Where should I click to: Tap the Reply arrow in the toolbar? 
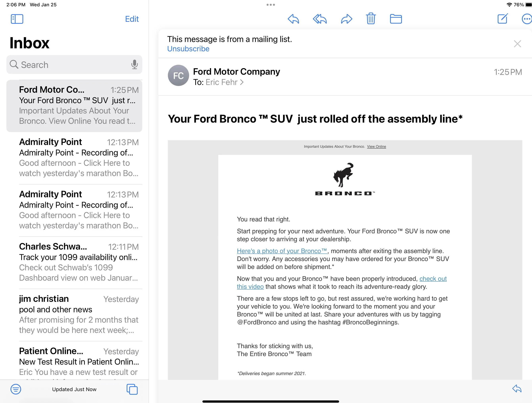[x=293, y=19]
